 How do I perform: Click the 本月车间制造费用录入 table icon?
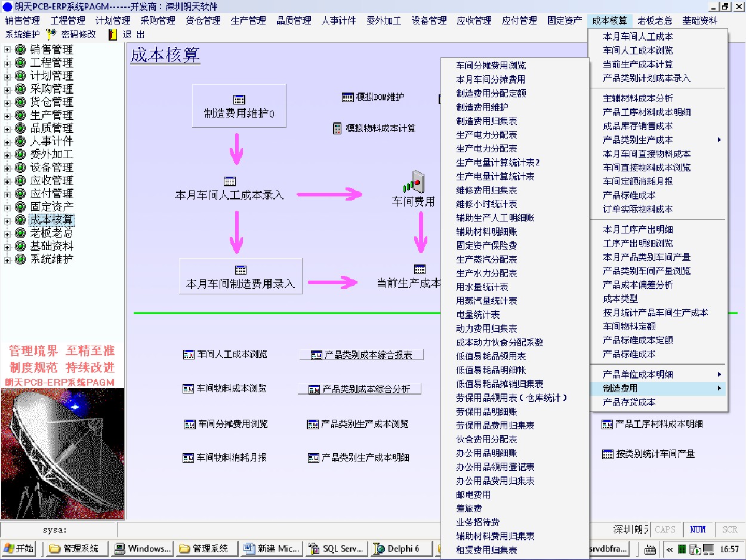241,270
